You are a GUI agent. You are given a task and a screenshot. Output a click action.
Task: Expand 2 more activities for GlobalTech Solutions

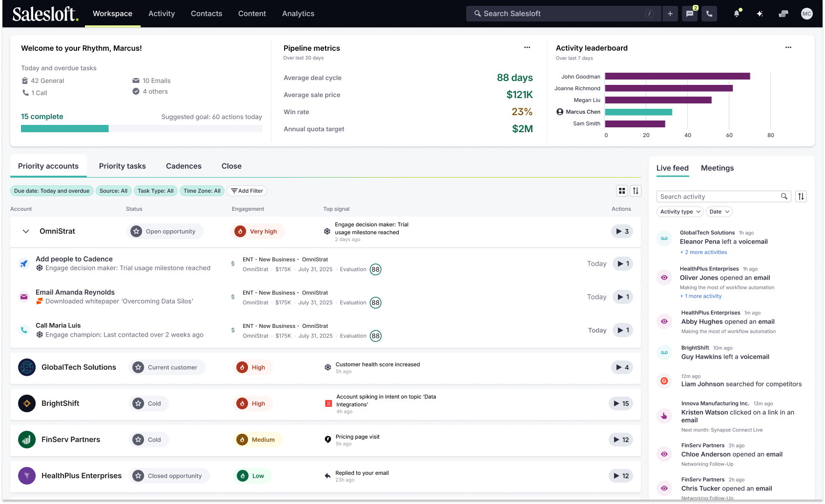[x=703, y=252]
